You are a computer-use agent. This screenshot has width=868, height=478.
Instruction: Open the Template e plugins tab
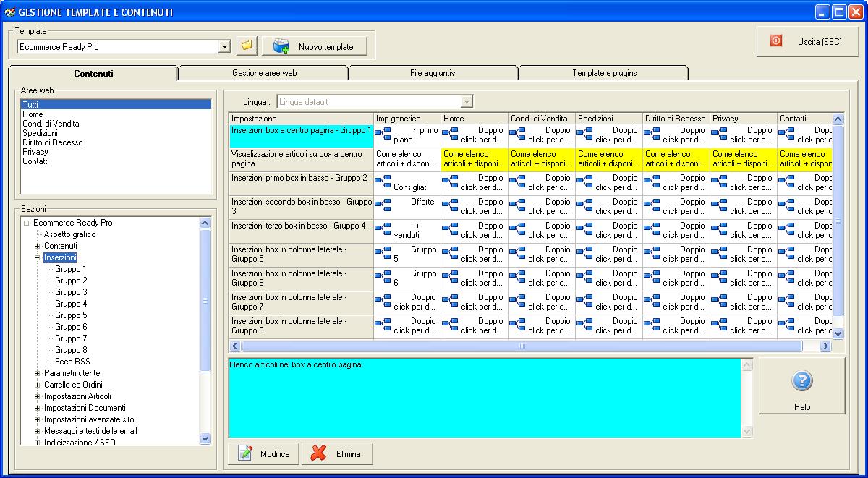click(x=604, y=73)
